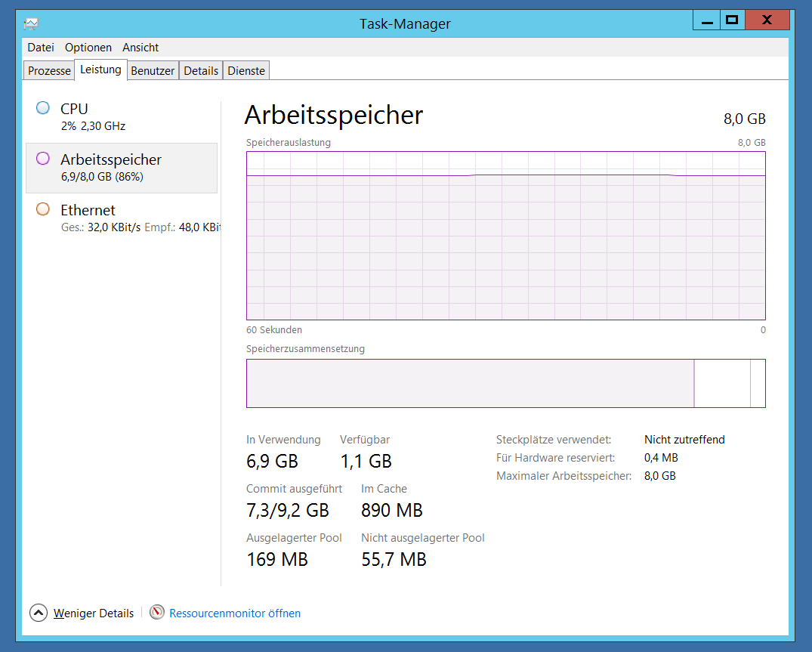Click Nicht ausgelagerter Pool value 55,7 MB
This screenshot has width=812, height=652.
click(394, 559)
